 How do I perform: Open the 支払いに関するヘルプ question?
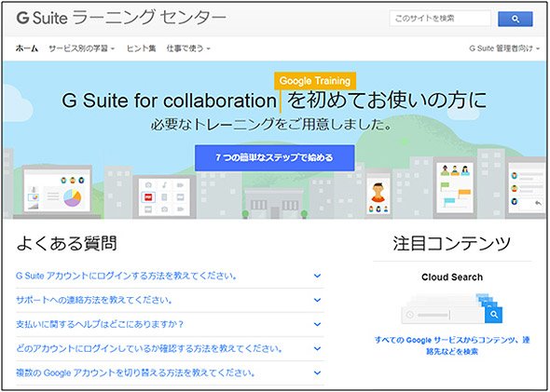(100, 324)
